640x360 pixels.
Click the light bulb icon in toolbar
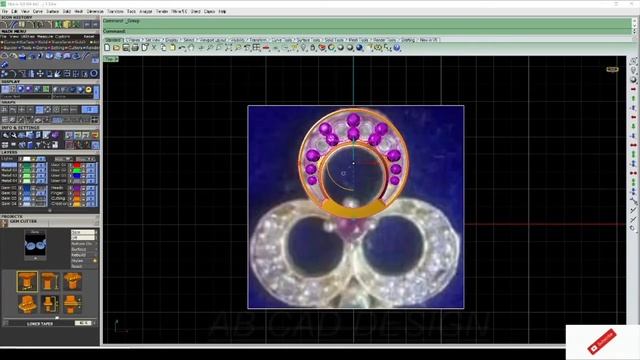303,48
